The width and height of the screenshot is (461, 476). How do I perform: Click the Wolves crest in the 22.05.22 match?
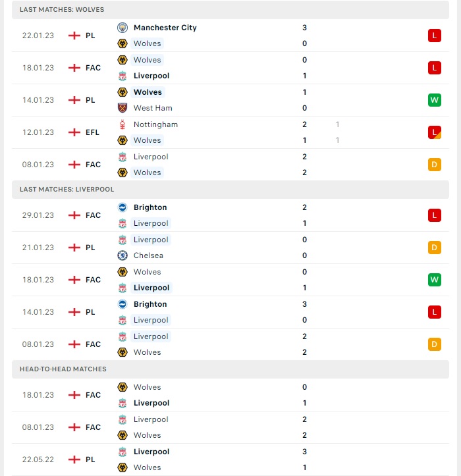122,467
